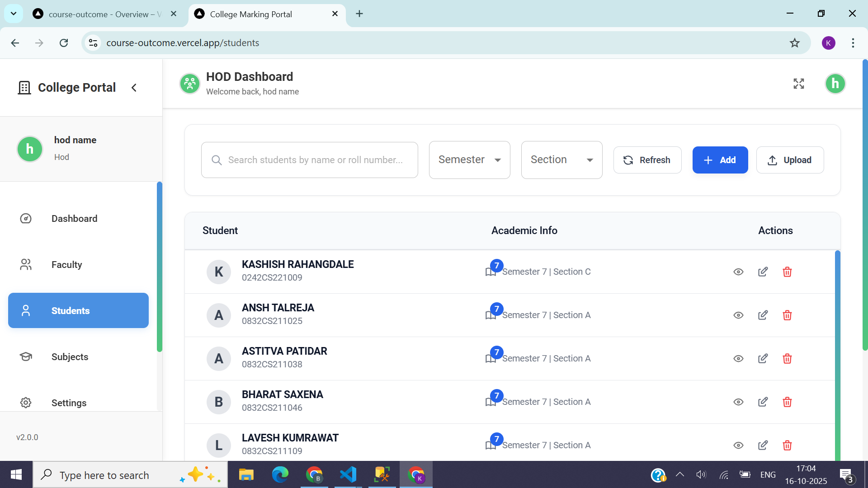868x488 pixels.
Task: Delete KASHISH RAHANGDALE using the trash icon
Action: click(787, 272)
